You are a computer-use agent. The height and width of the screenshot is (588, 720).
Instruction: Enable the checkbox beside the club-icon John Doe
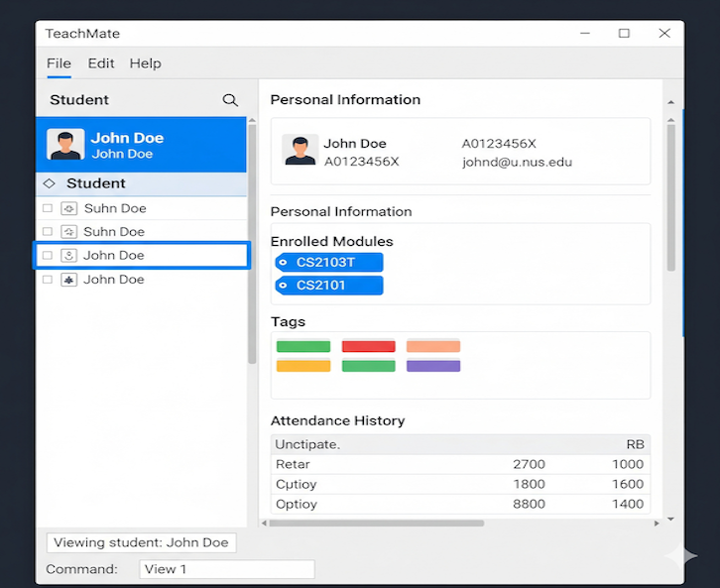point(48,280)
